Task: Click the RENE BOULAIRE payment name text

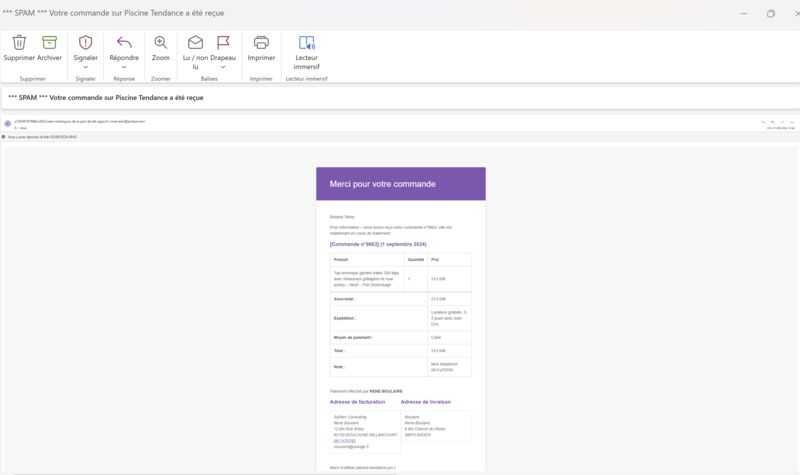Action: [386, 391]
